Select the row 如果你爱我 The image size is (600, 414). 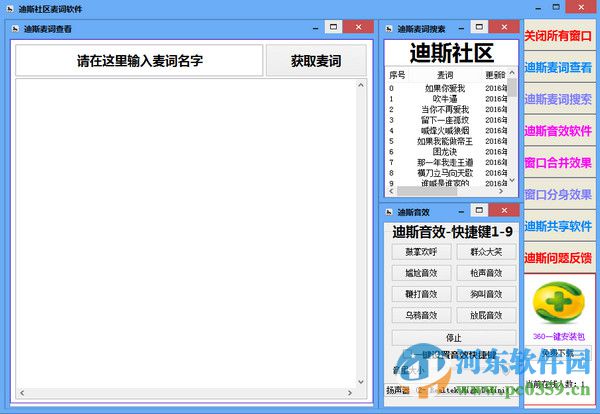pos(445,88)
